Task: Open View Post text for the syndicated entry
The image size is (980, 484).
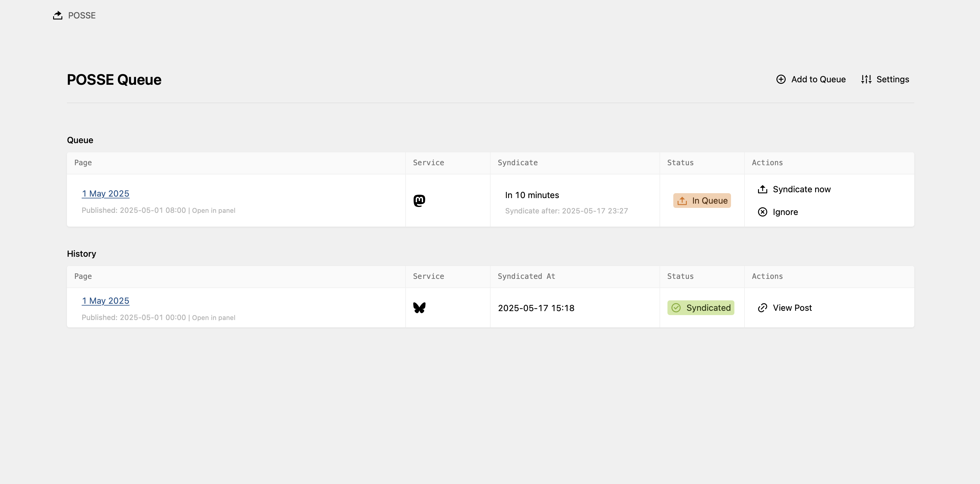Action: click(x=792, y=307)
